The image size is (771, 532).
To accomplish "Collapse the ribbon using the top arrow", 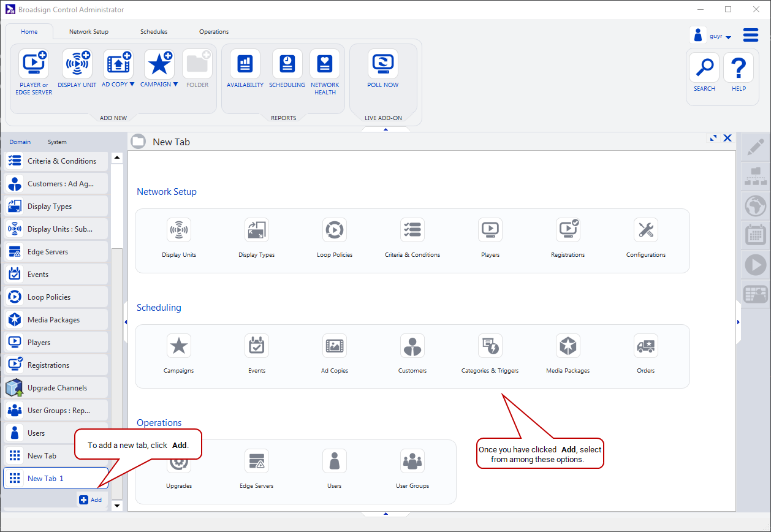I will (385, 129).
